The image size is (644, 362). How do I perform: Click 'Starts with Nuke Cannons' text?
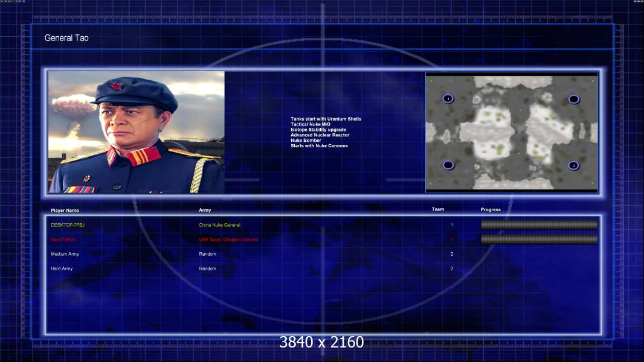[x=319, y=145]
